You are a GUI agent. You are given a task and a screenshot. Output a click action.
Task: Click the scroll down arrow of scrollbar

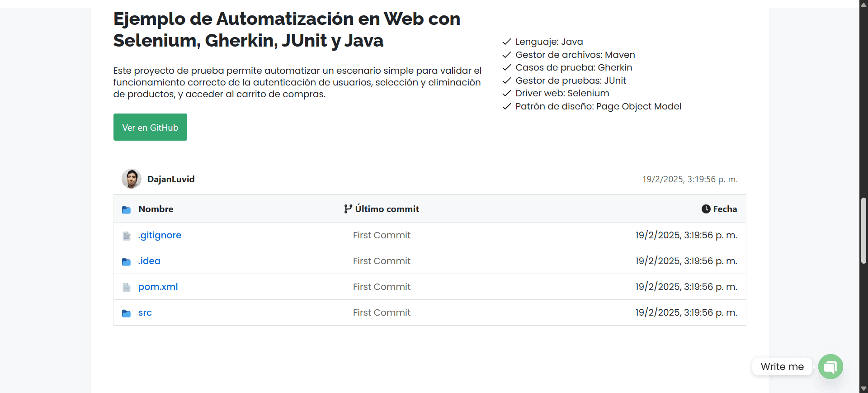pos(863,388)
